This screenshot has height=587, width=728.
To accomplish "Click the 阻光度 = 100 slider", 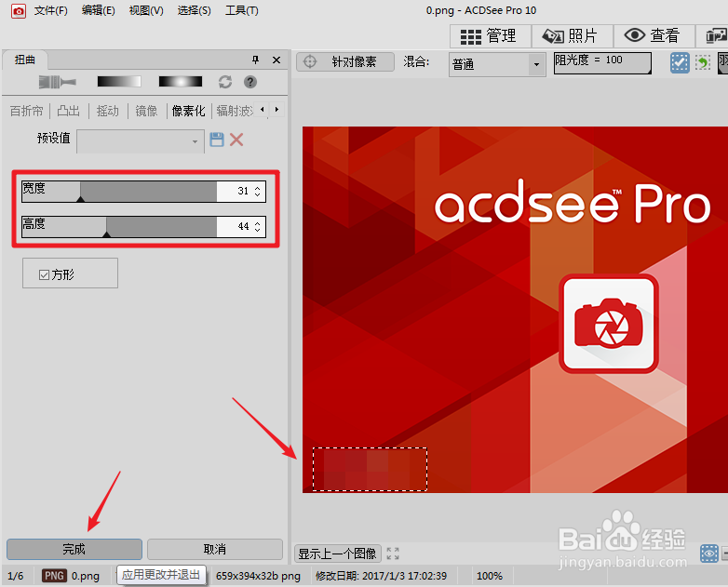I will coord(602,62).
